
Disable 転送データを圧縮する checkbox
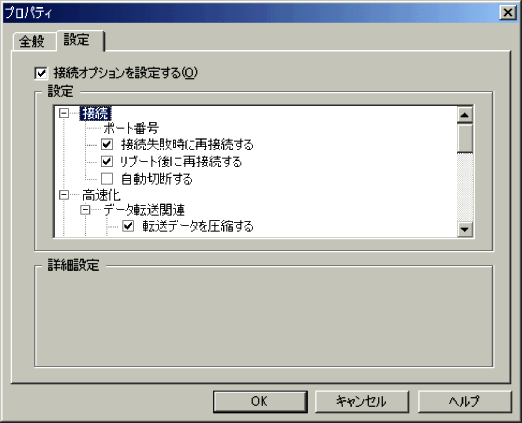[128, 226]
